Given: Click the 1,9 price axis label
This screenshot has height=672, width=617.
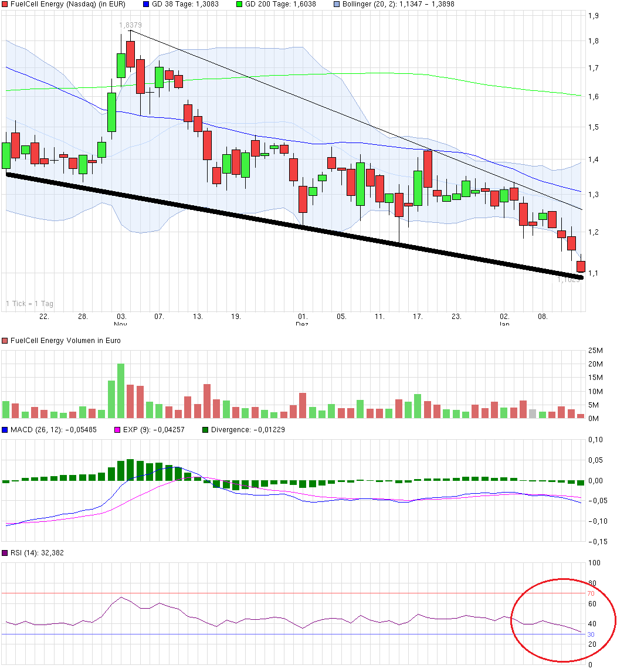Looking at the screenshot, I should (594, 16).
